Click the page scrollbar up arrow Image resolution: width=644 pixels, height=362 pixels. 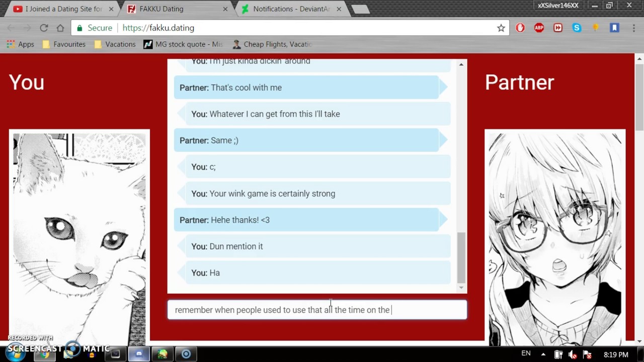(x=639, y=59)
